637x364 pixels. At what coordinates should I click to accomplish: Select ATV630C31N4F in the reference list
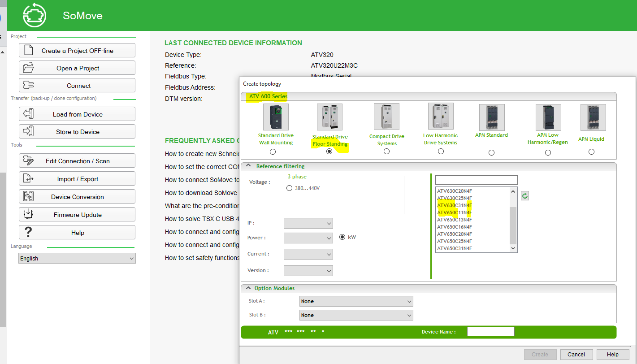(455, 205)
